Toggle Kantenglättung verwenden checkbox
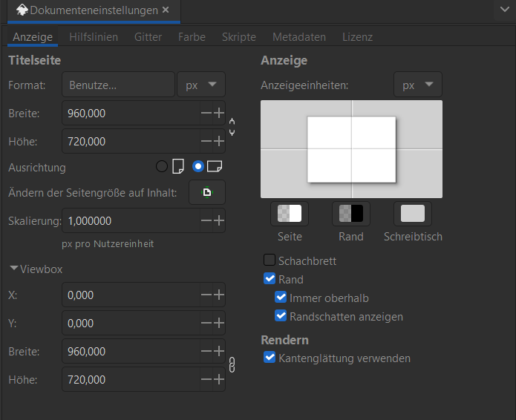The height and width of the screenshot is (420, 516). (x=270, y=357)
